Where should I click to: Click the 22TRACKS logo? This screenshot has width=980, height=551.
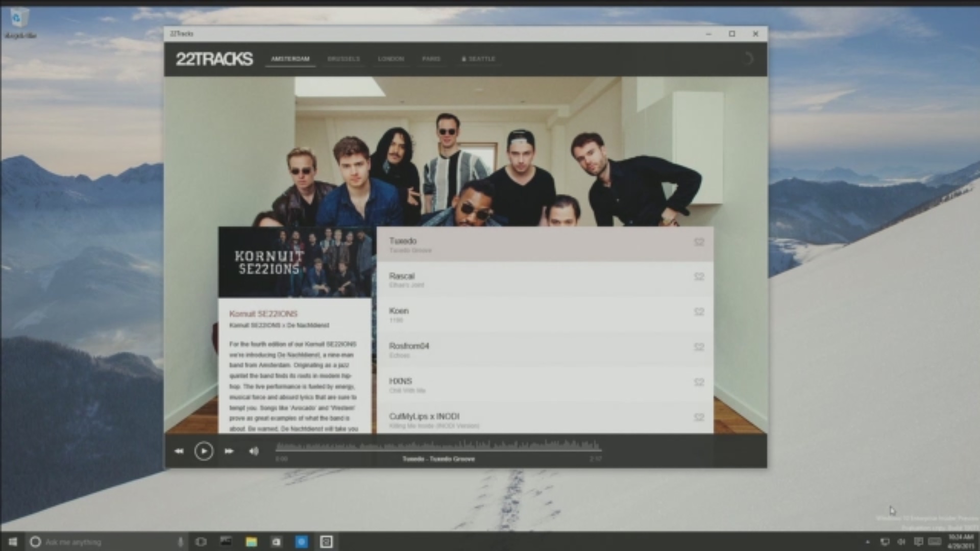[214, 59]
